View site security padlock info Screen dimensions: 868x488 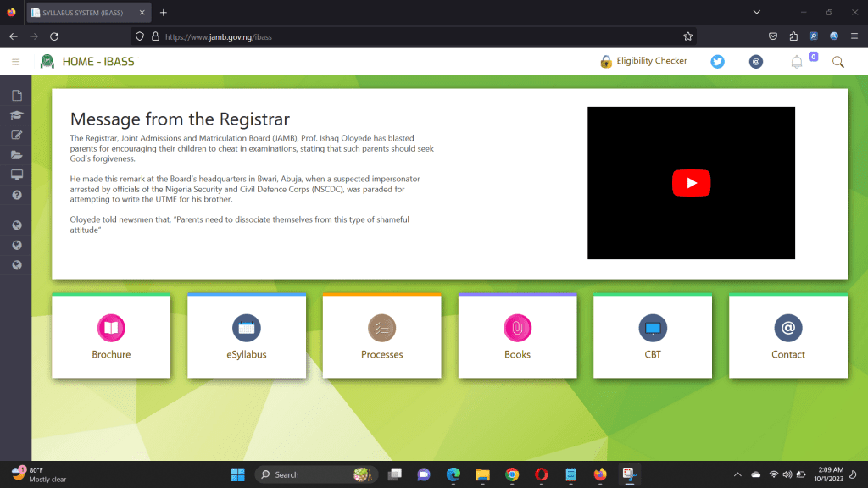click(x=156, y=36)
